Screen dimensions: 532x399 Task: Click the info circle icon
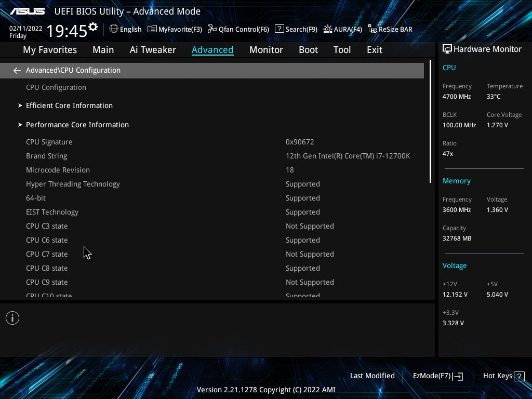click(x=12, y=318)
